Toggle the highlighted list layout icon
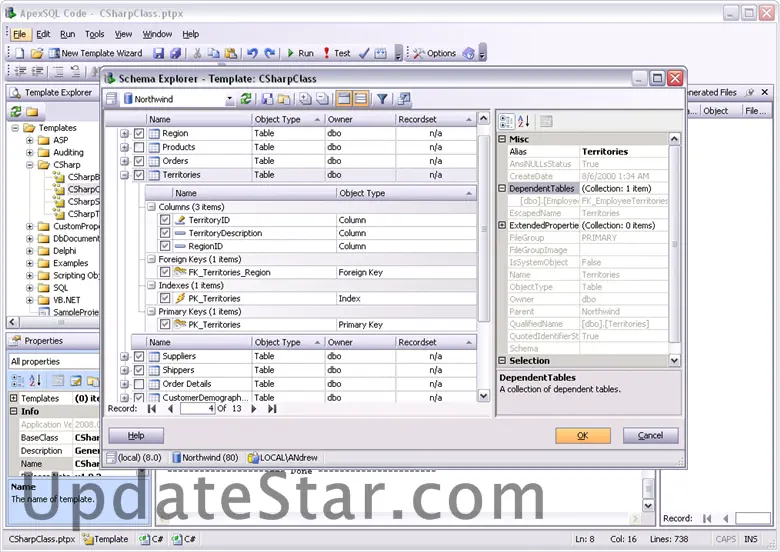Image resolution: width=780 pixels, height=552 pixels. (x=361, y=99)
